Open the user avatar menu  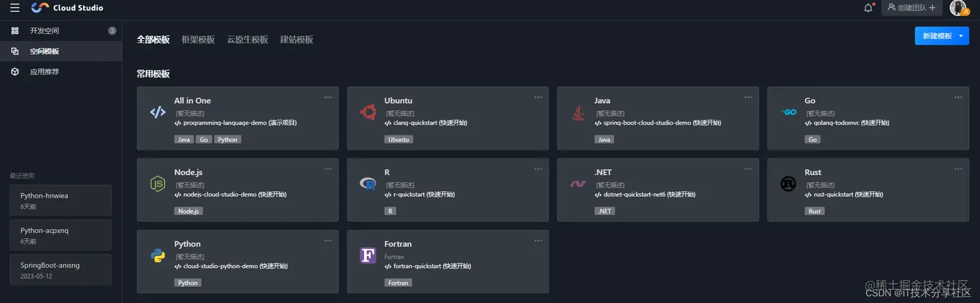click(x=958, y=8)
